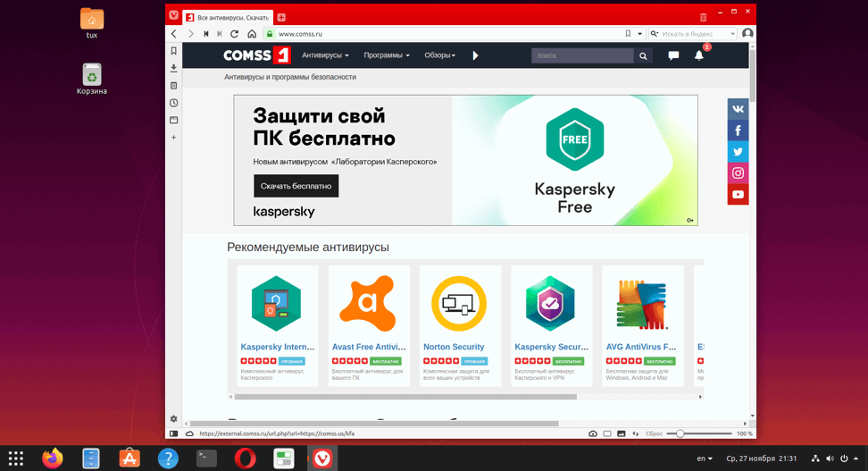This screenshot has width=868, height=471.
Task: Open the Avast Free Antivi... link
Action: pyautogui.click(x=369, y=347)
